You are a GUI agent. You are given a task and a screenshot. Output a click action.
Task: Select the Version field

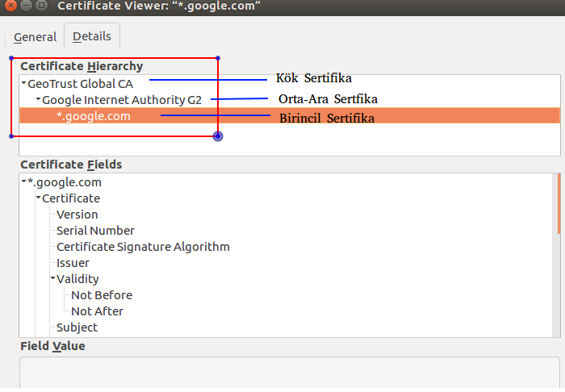coord(77,215)
